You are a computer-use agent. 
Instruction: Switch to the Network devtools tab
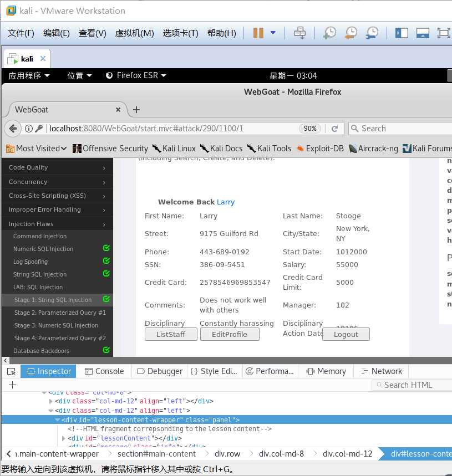(382, 371)
